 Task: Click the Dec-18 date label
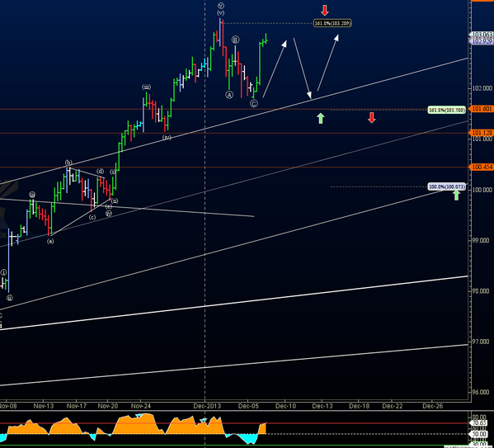[x=359, y=406]
